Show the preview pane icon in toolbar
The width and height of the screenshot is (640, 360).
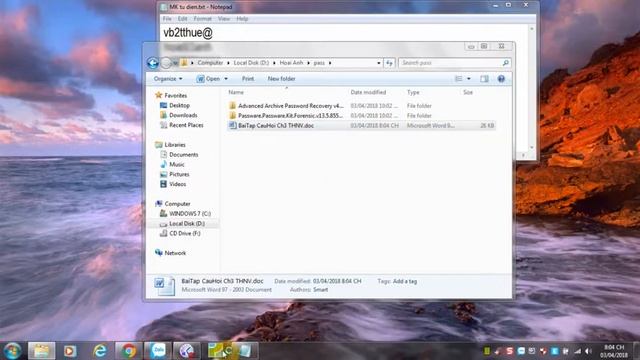[x=484, y=79]
